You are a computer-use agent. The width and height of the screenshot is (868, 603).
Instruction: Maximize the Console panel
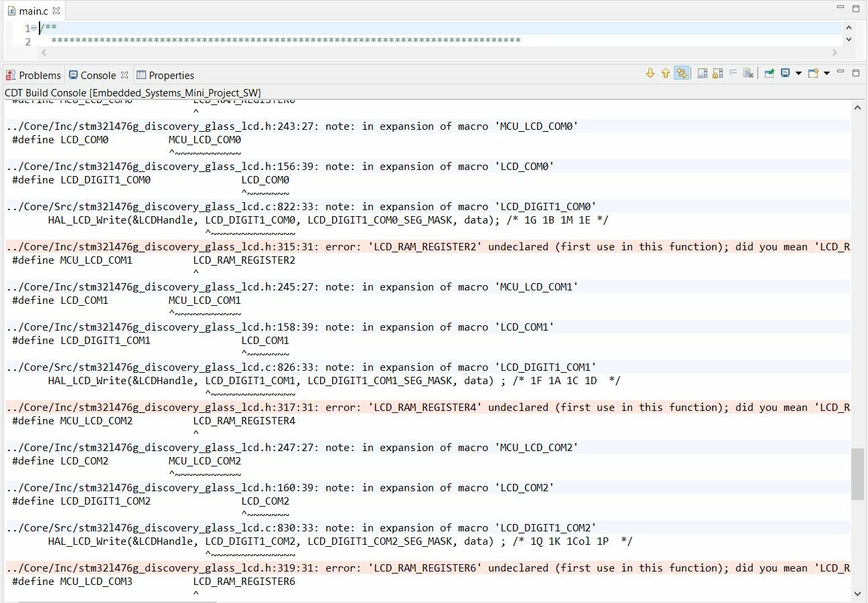(856, 73)
